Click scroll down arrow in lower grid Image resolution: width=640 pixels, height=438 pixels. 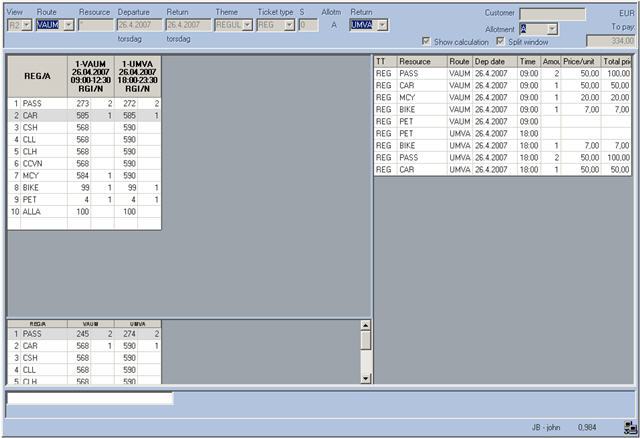pos(365,378)
